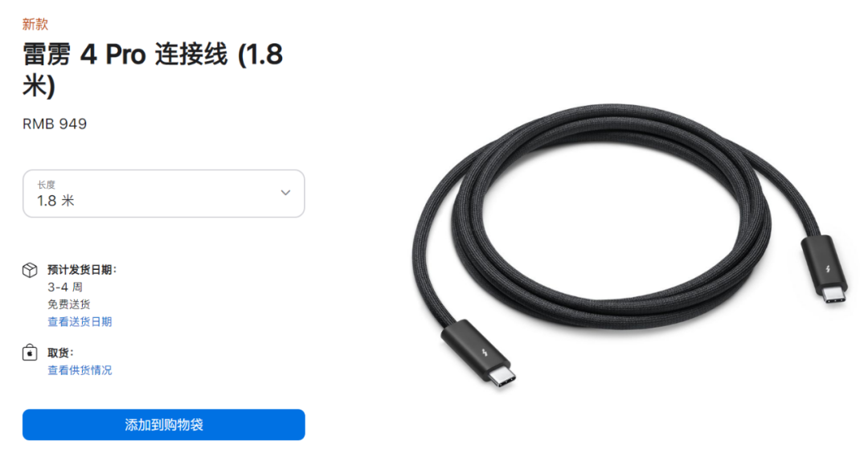Click the right-side USB-C connector with lightning logo
Image resolution: width=868 pixels, height=453 pixels.
[x=825, y=269]
